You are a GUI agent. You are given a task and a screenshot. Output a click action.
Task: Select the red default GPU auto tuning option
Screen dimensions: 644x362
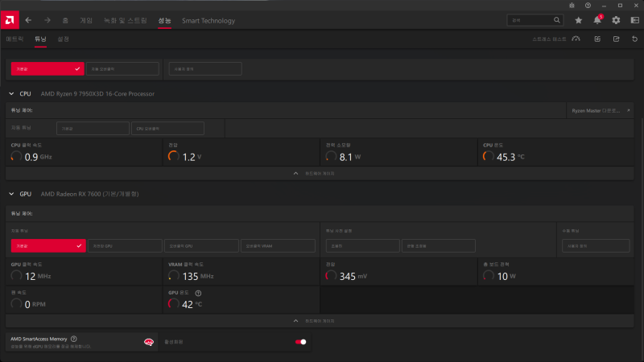point(48,246)
